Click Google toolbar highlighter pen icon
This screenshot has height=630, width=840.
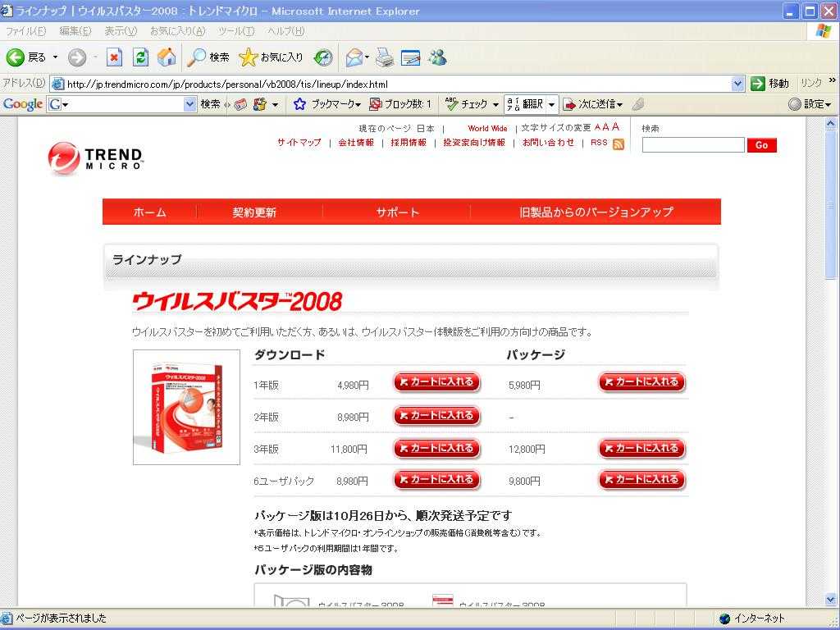637,104
